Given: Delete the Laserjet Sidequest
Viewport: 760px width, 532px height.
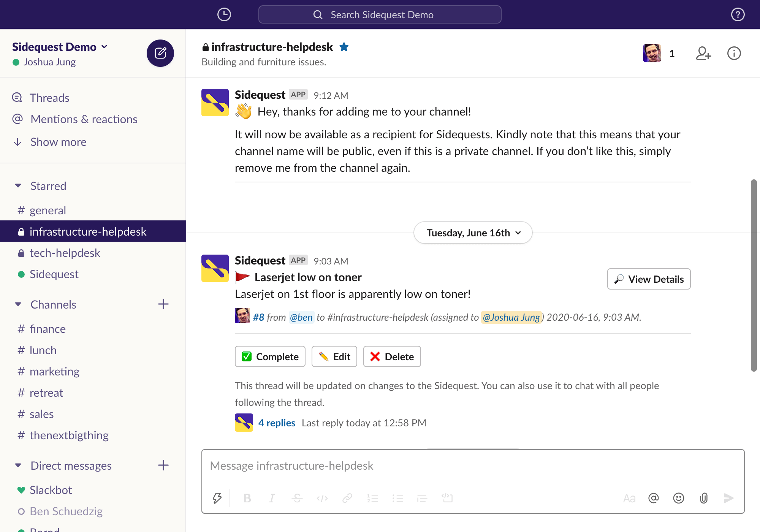Looking at the screenshot, I should click(392, 356).
